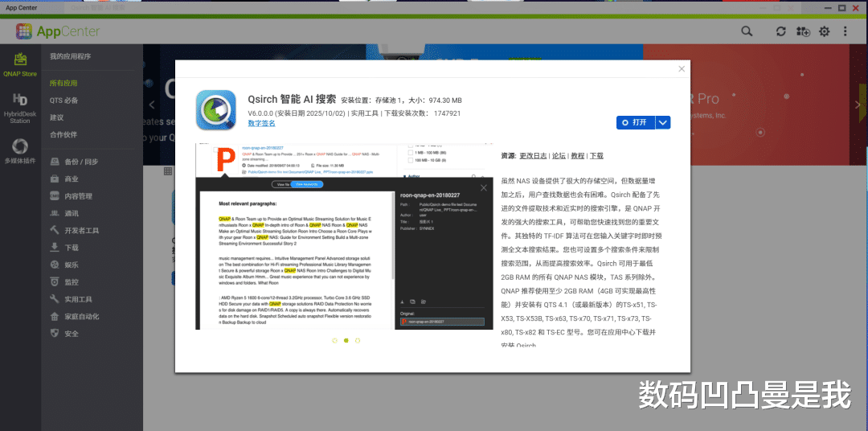Open the 通讯 category
This screenshot has height=431, width=868.
(x=64, y=213)
